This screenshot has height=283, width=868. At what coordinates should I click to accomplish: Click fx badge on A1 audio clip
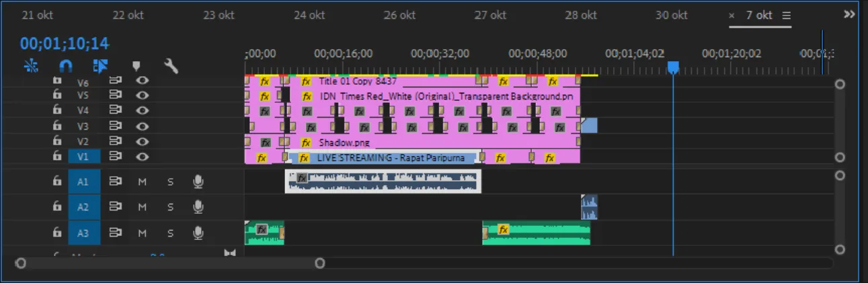[302, 178]
